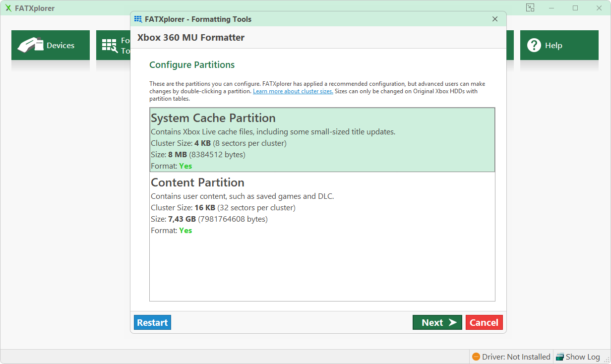Click the Help question mark icon

(534, 45)
